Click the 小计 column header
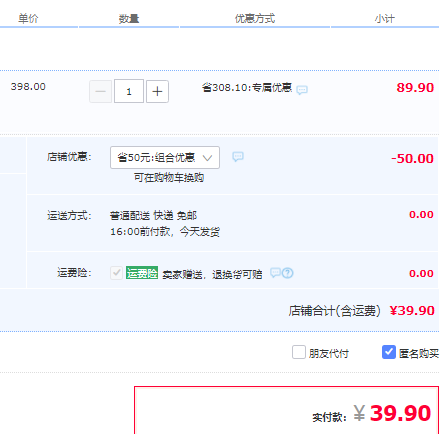The width and height of the screenshot is (447, 434). pos(385,19)
